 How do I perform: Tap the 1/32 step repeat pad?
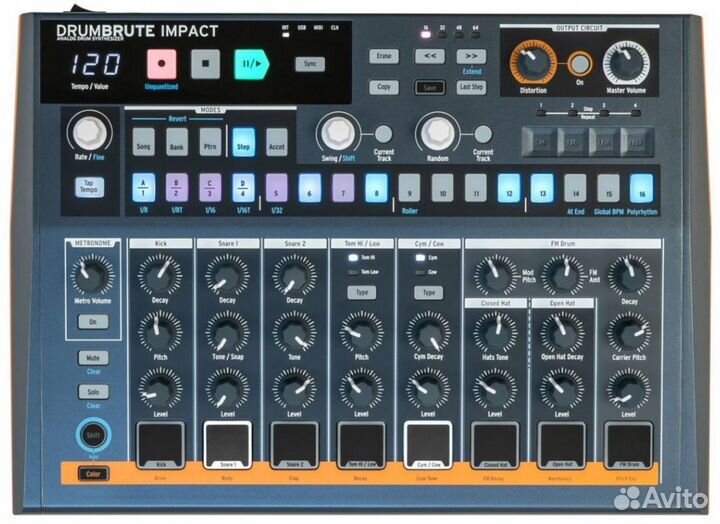pyautogui.click(x=636, y=142)
